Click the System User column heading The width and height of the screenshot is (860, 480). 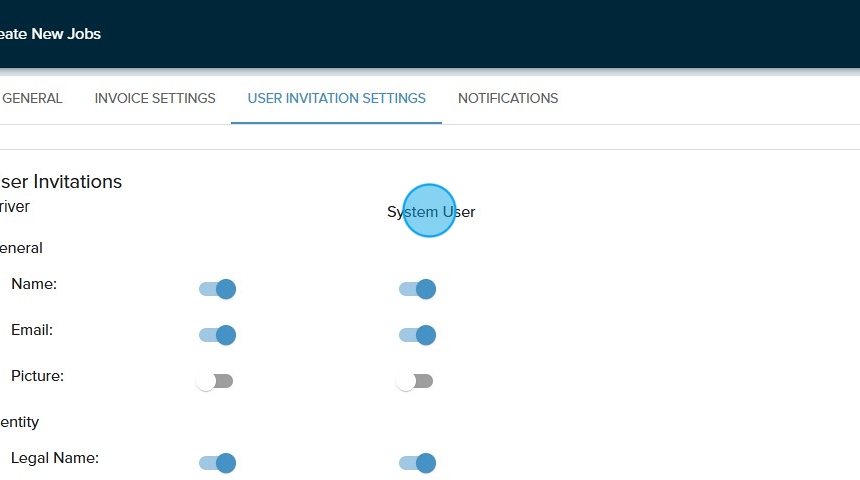431,212
